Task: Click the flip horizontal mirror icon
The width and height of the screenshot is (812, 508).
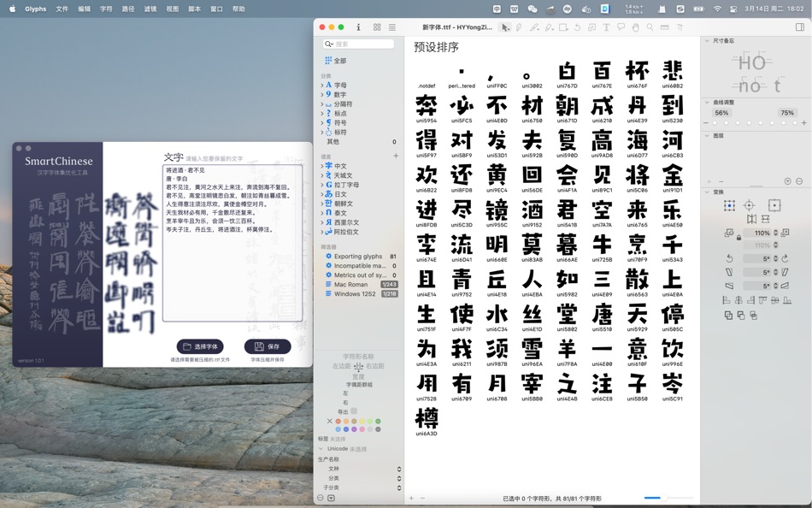Action: (x=751, y=219)
